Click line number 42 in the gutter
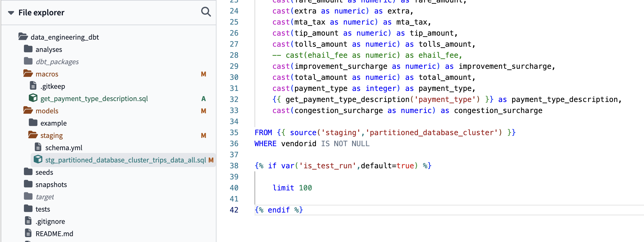This screenshot has width=644, height=242. pos(234,210)
